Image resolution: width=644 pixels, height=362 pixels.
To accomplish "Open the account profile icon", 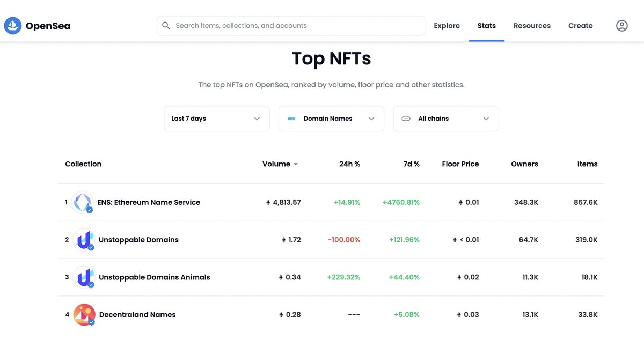I will pos(621,25).
